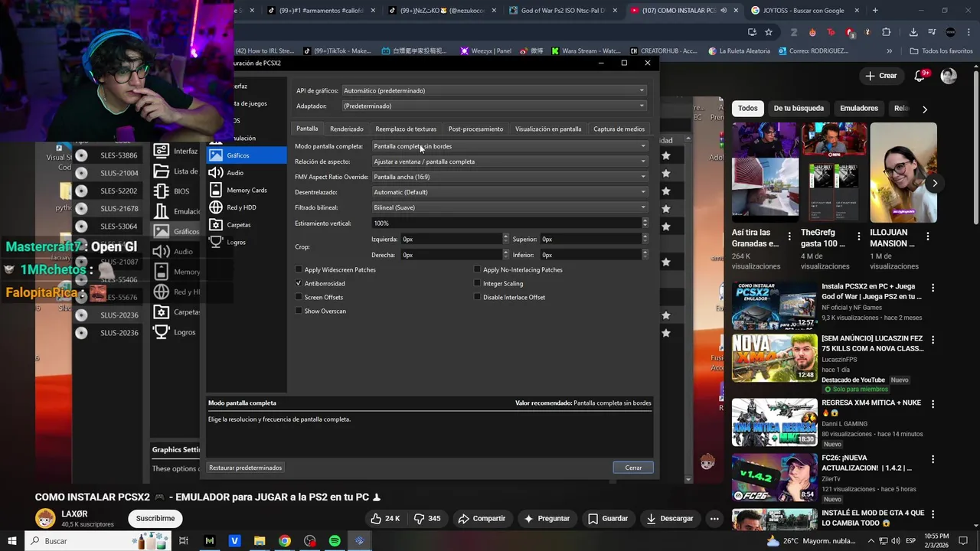
Task: Enable Screen Offsets checkbox
Action: (x=299, y=297)
